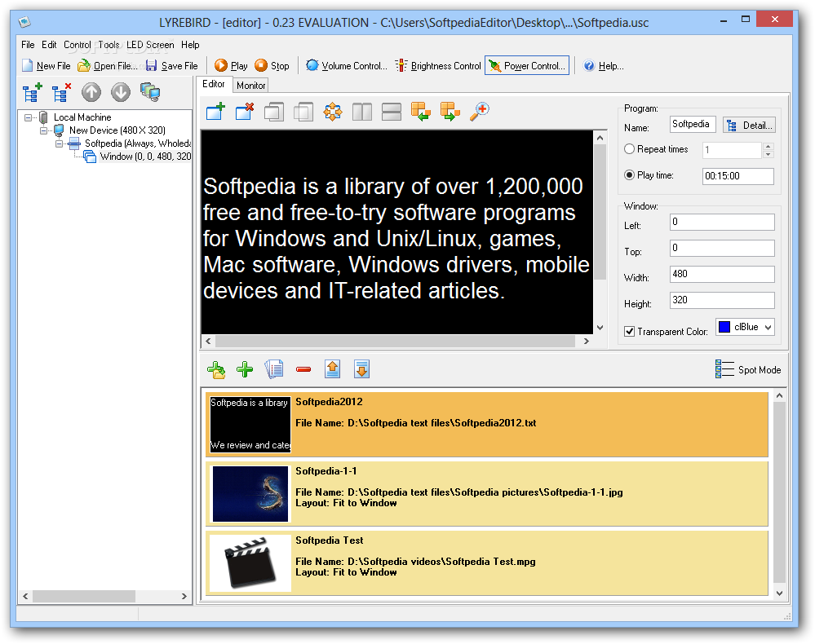Click the send window to back icon
This screenshot has width=815, height=644.
pos(303,111)
